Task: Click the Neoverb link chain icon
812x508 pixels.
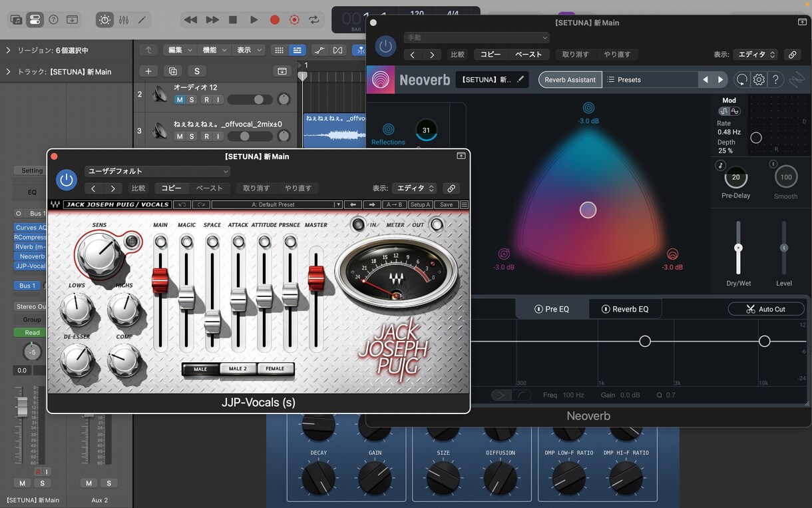Action: coord(791,55)
